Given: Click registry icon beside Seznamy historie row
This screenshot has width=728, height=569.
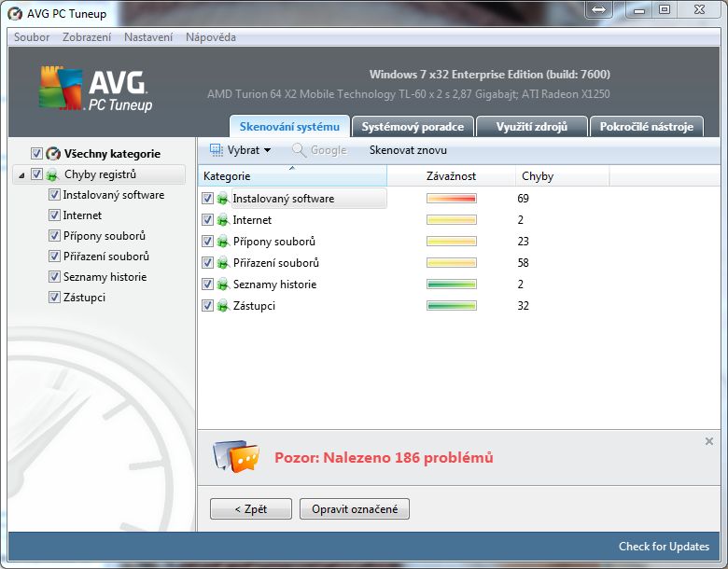Looking at the screenshot, I should (223, 284).
